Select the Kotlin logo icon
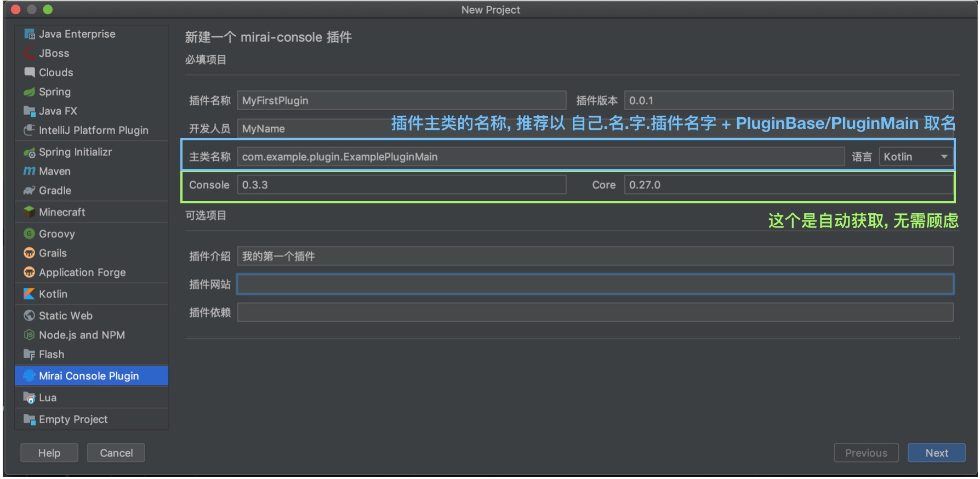980x479 pixels. point(29,294)
